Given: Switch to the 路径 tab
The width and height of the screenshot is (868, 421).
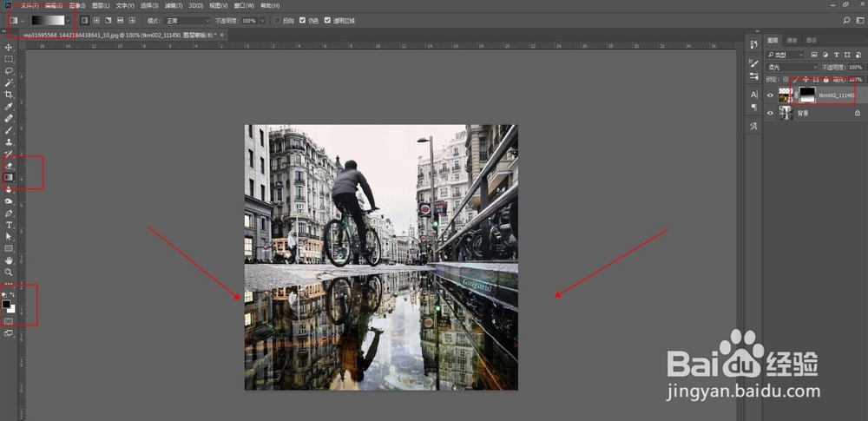Looking at the screenshot, I should (811, 40).
